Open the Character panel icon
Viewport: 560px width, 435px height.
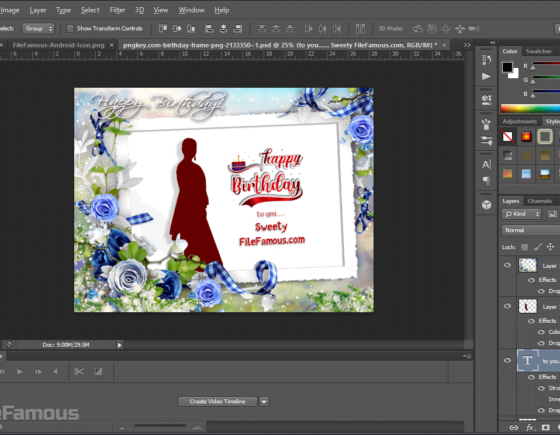486,164
